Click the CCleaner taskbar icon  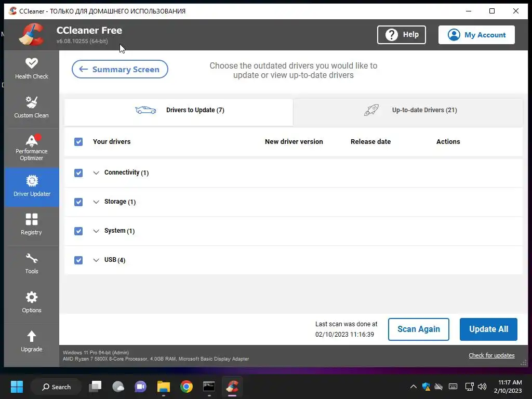[232, 387]
